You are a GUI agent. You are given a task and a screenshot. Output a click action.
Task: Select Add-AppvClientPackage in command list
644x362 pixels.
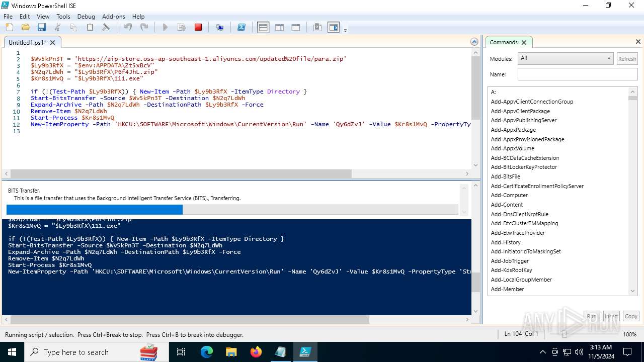(x=520, y=111)
